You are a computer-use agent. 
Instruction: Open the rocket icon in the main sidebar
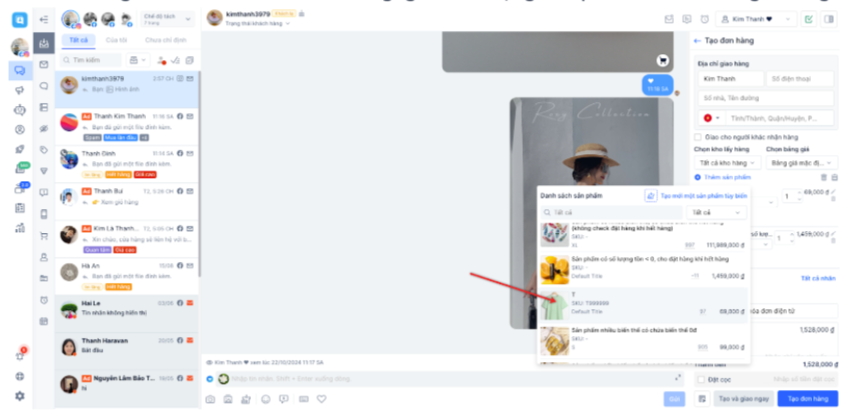(x=20, y=149)
